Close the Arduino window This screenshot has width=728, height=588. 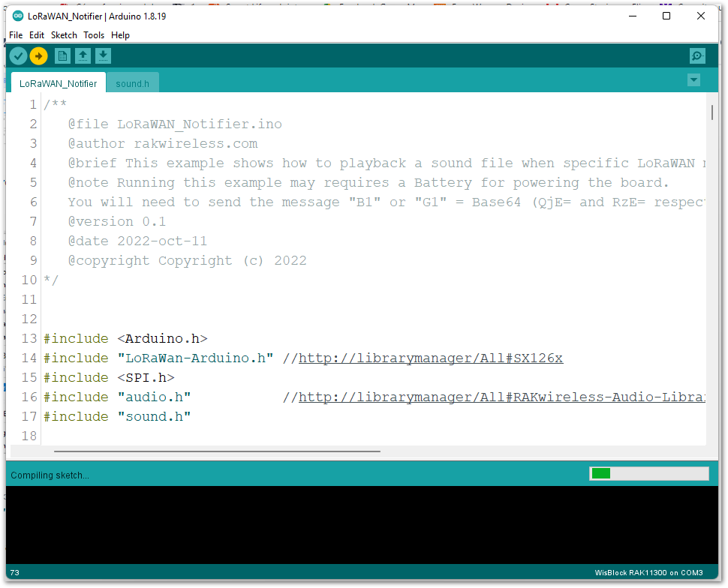(701, 16)
